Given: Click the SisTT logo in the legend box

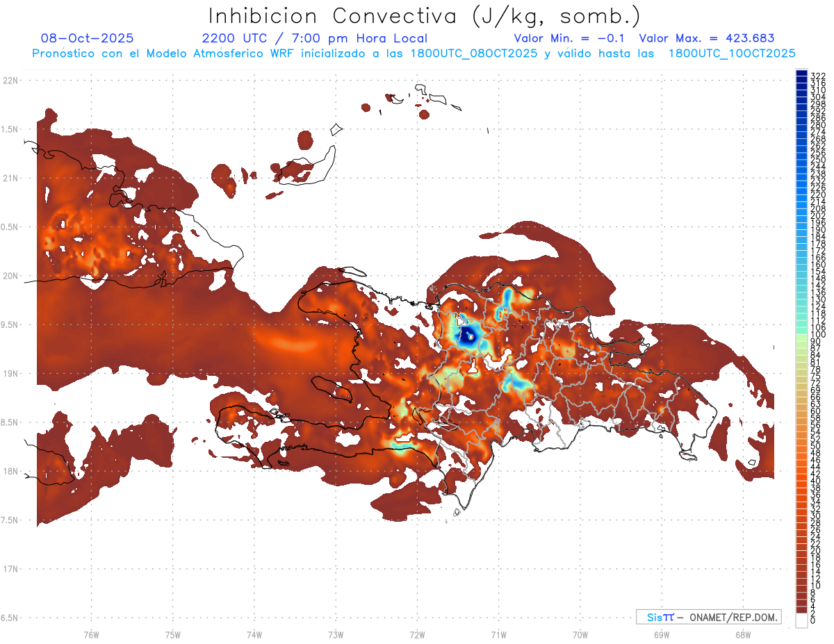Looking at the screenshot, I should pos(660,617).
